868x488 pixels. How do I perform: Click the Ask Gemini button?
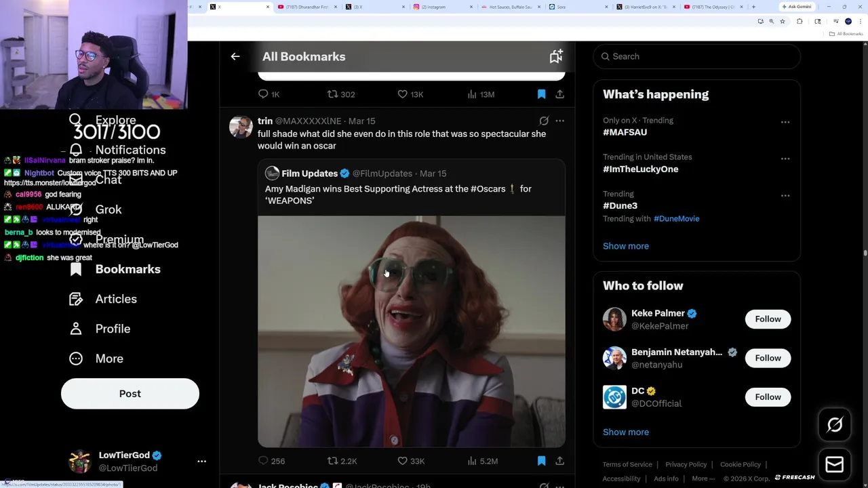[796, 7]
